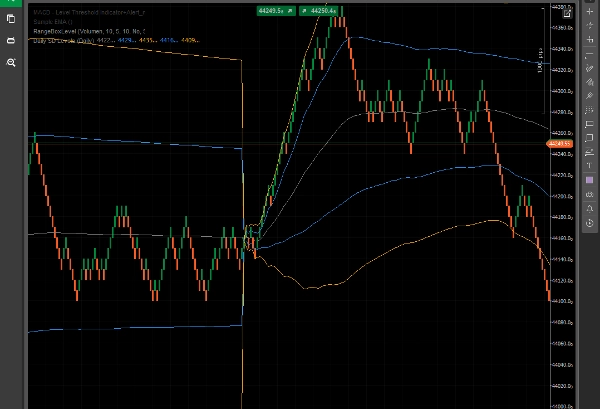Select the MACD Level Threshold indicator label

pos(89,12)
